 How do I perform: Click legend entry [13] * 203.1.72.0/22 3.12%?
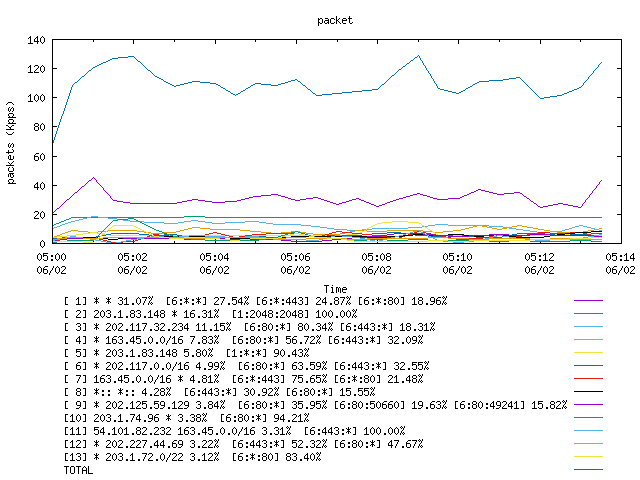193,457
